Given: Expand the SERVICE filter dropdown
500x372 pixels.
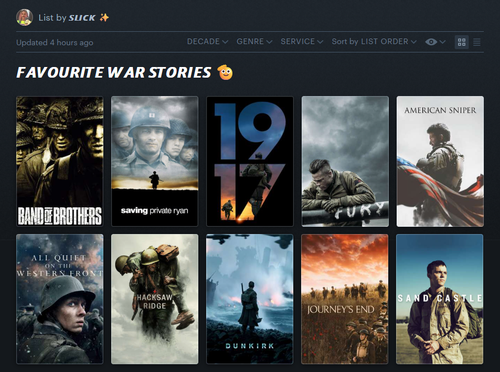Looking at the screenshot, I should (x=302, y=42).
